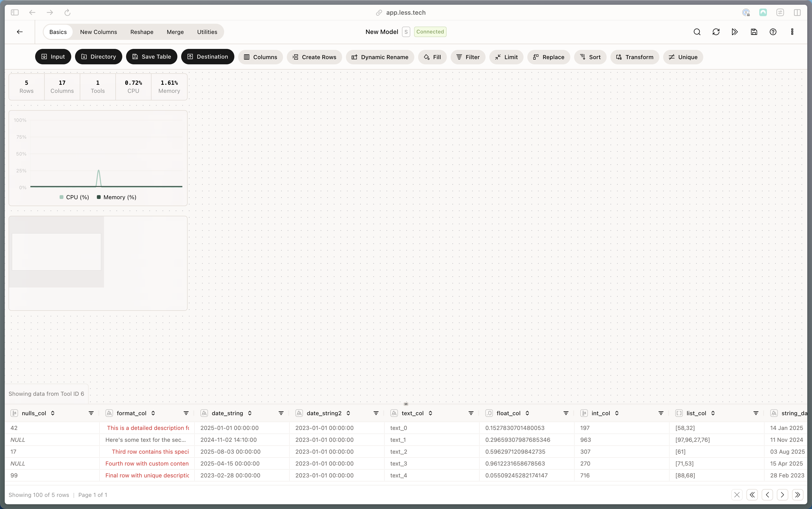
Task: Toggle sort arrows on date_string
Action: (250, 413)
